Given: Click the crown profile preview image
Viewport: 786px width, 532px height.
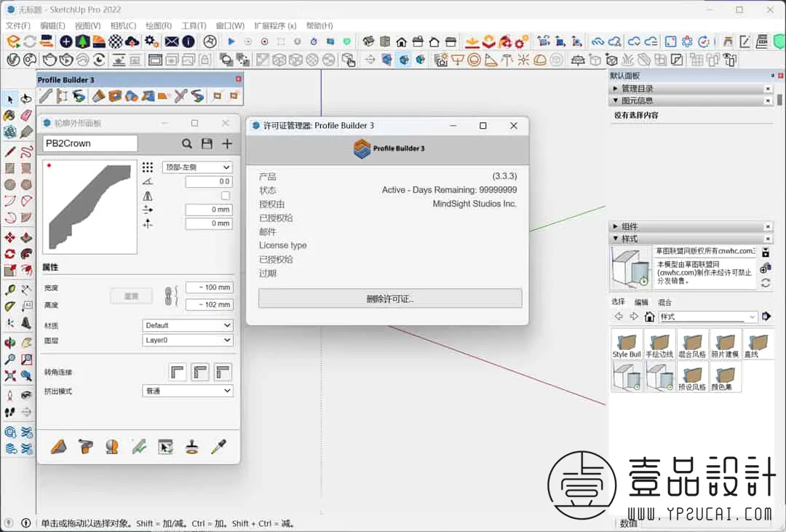Looking at the screenshot, I should click(x=90, y=207).
